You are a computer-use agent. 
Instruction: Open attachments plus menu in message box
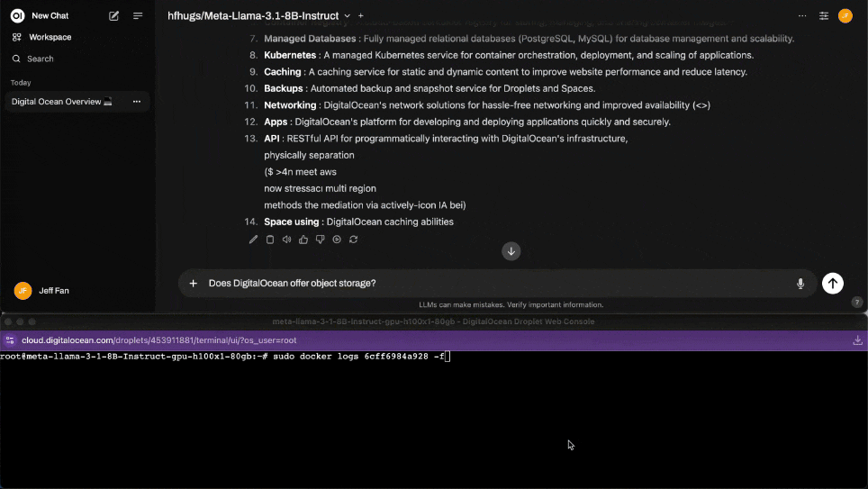(194, 284)
